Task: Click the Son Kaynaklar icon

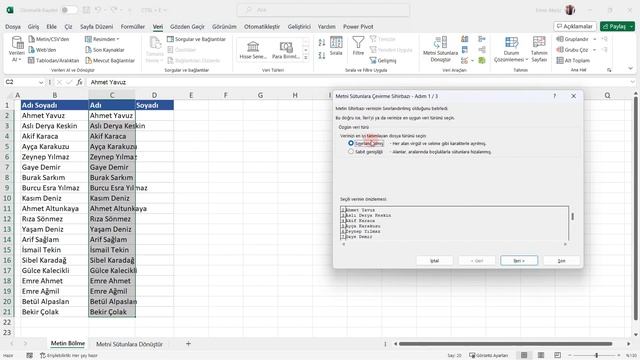Action: (x=88, y=50)
